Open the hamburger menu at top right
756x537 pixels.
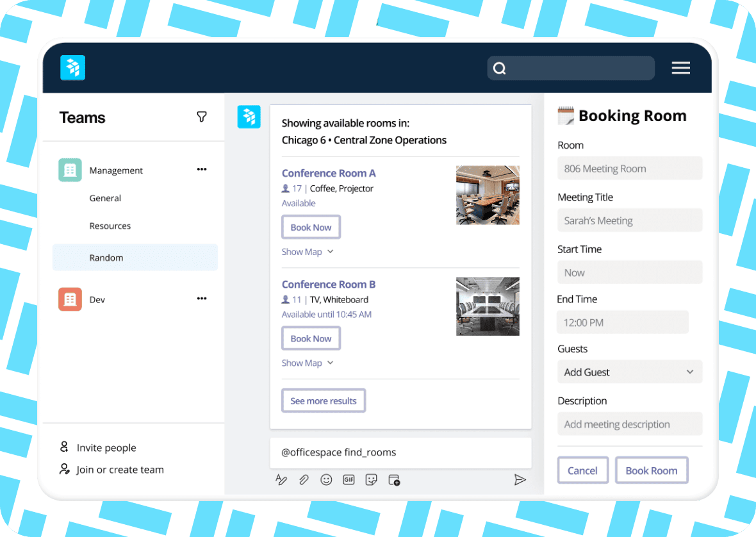point(680,67)
